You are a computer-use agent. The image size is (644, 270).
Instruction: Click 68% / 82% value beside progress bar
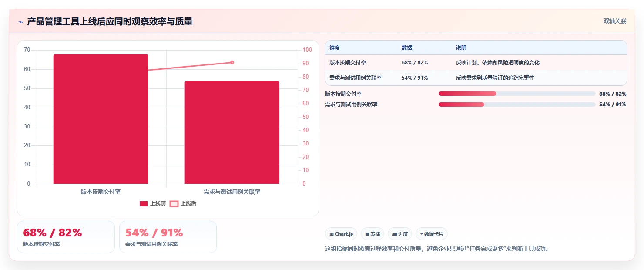(x=613, y=94)
